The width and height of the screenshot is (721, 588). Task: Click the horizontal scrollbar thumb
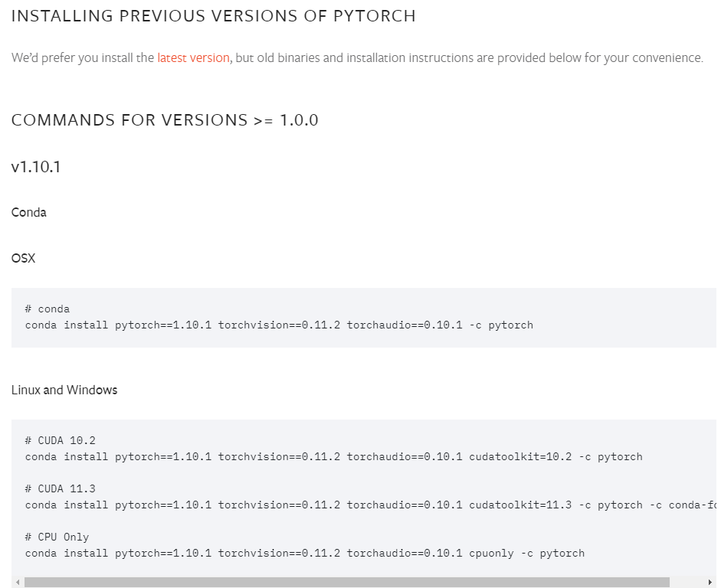(346, 583)
